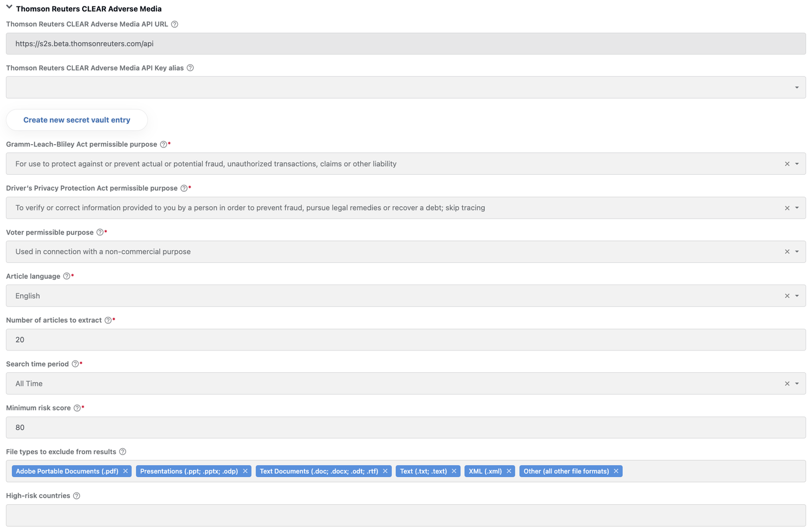Remove the Text Documents (.doc; .docx; .odt; .rtf) chip
The image size is (812, 532).
(385, 471)
